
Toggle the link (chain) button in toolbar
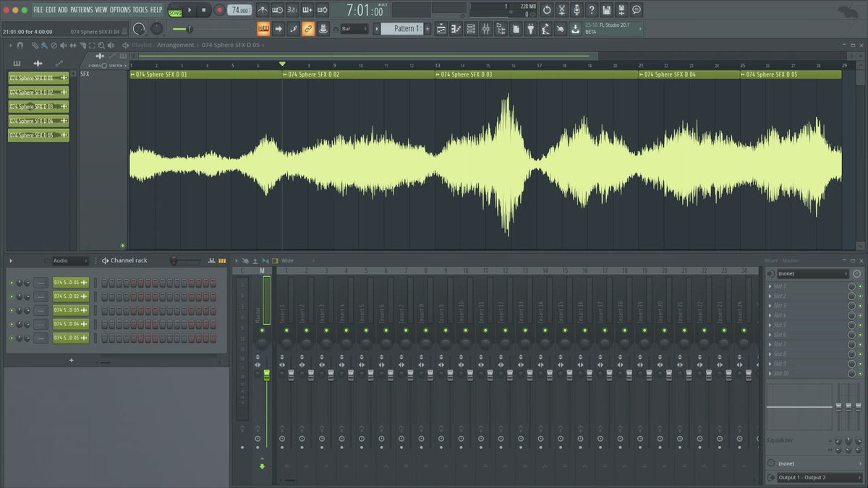308,29
